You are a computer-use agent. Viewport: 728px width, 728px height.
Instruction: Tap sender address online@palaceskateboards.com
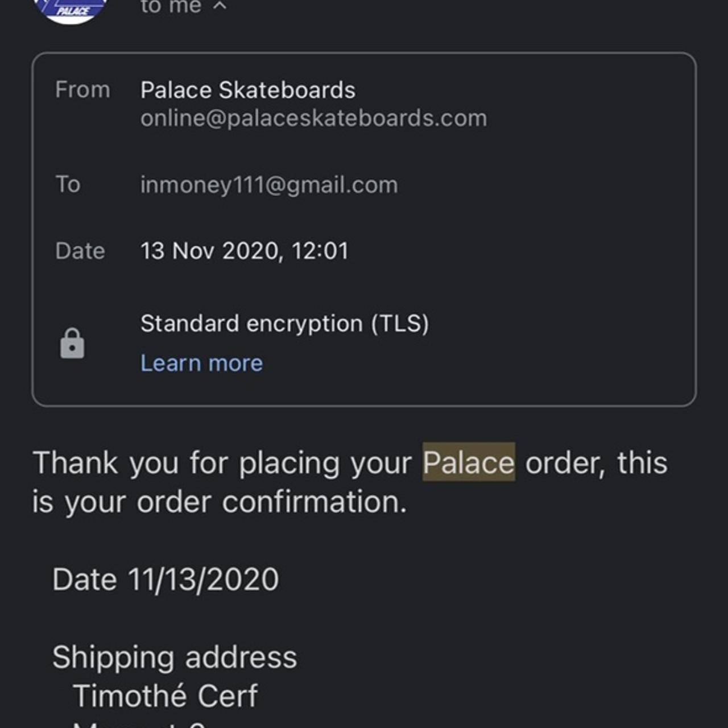(x=313, y=118)
